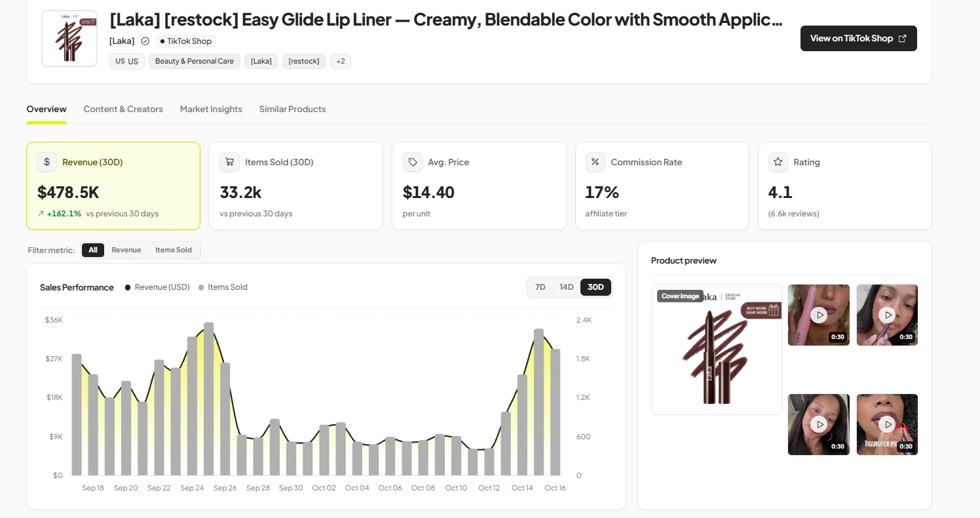Toggle the Revenue (USD) legend series

157,287
